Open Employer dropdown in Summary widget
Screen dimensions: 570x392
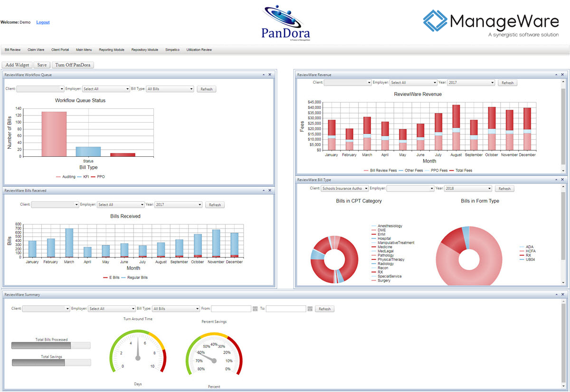[112, 309]
